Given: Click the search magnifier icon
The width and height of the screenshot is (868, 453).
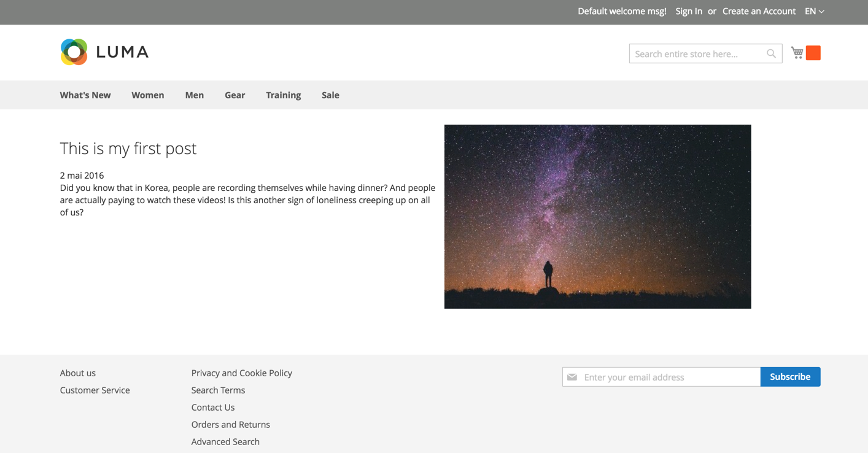Looking at the screenshot, I should [771, 54].
